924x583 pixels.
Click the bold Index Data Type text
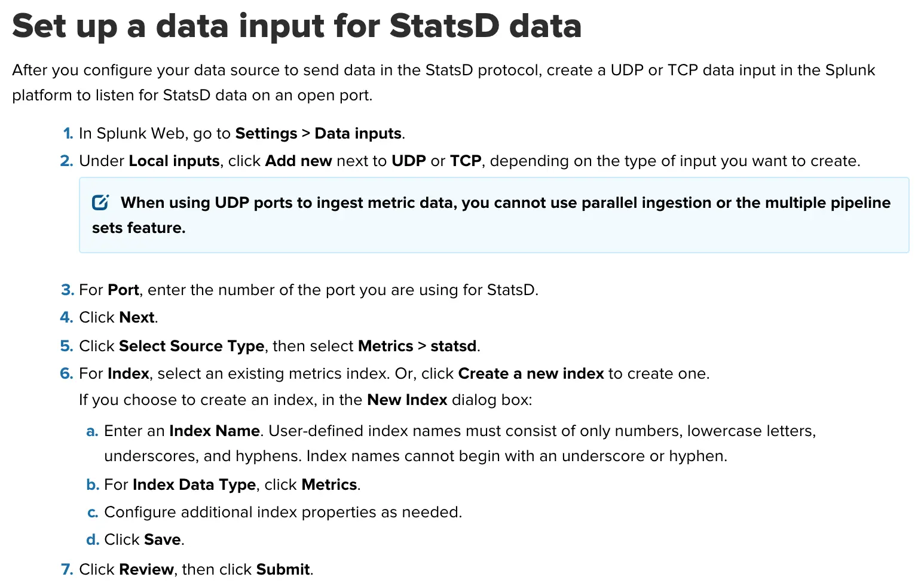(194, 484)
